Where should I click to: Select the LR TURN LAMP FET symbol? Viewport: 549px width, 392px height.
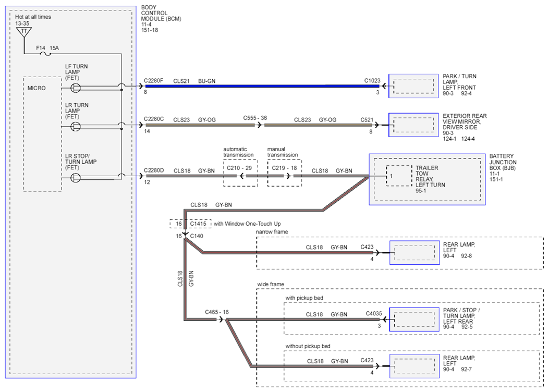76,127
